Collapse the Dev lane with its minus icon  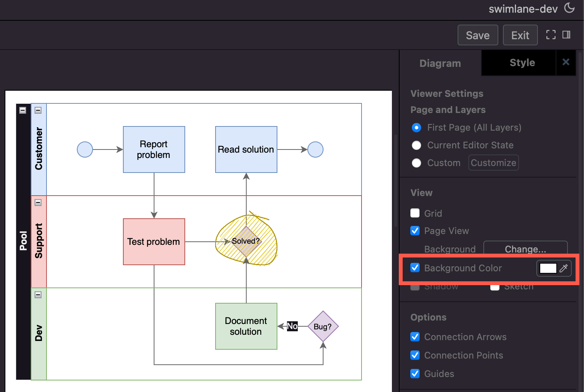click(38, 294)
